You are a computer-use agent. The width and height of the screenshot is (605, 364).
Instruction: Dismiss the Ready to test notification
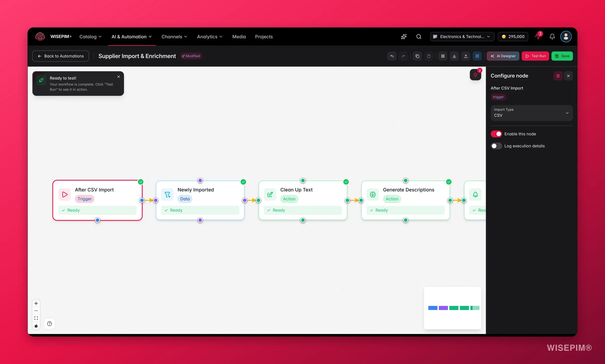pos(118,77)
